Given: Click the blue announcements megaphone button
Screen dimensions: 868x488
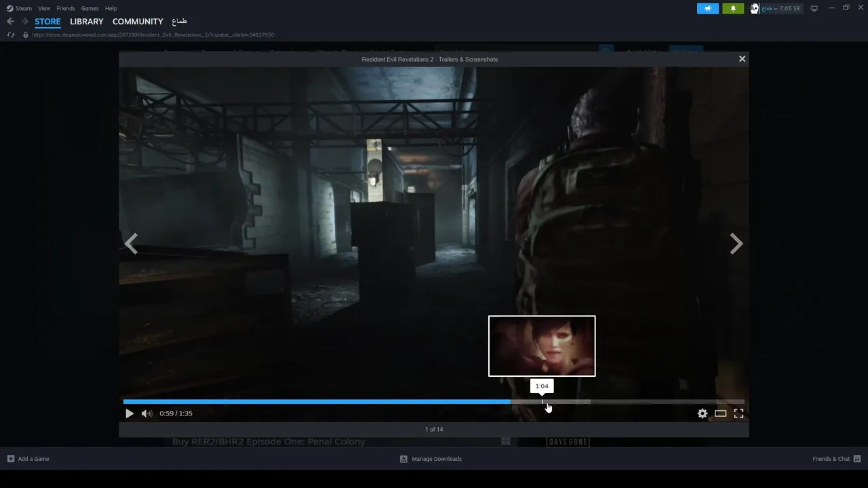Looking at the screenshot, I should (707, 8).
